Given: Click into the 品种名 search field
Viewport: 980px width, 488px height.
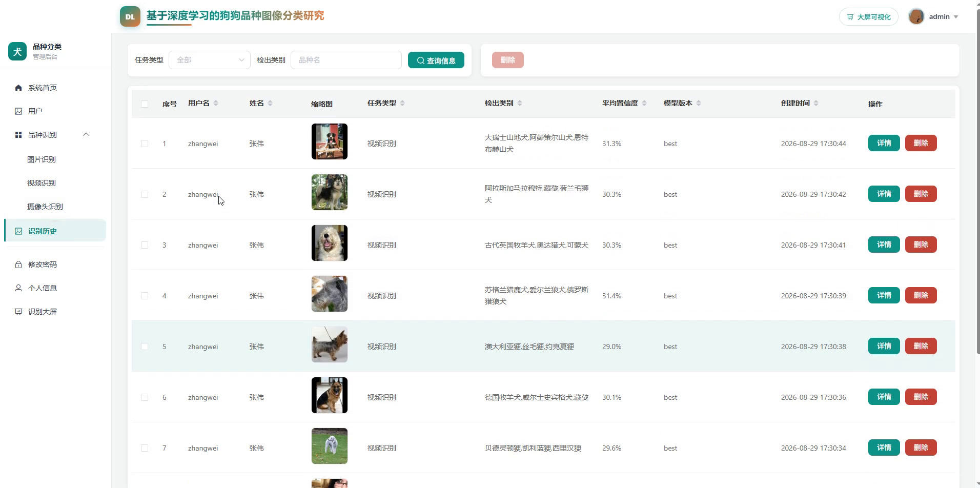Looking at the screenshot, I should 346,60.
